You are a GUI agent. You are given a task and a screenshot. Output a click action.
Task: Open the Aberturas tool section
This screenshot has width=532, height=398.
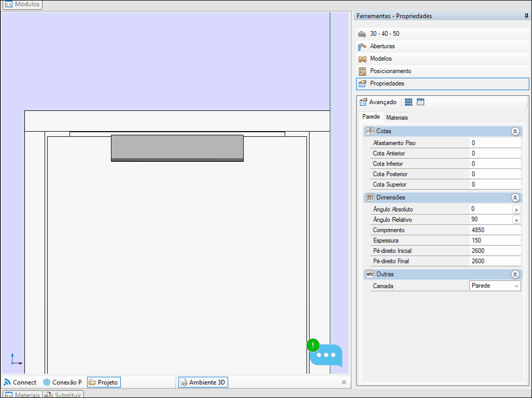pos(442,46)
